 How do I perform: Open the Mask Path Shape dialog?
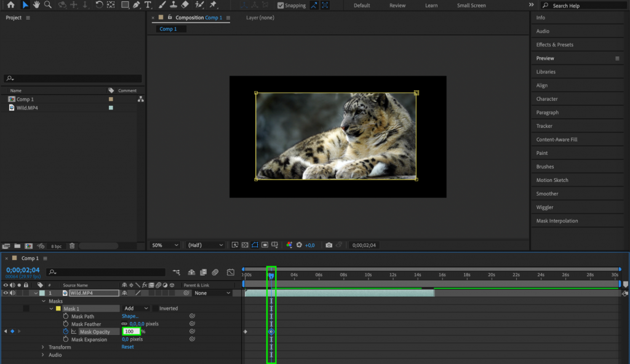[x=130, y=316]
